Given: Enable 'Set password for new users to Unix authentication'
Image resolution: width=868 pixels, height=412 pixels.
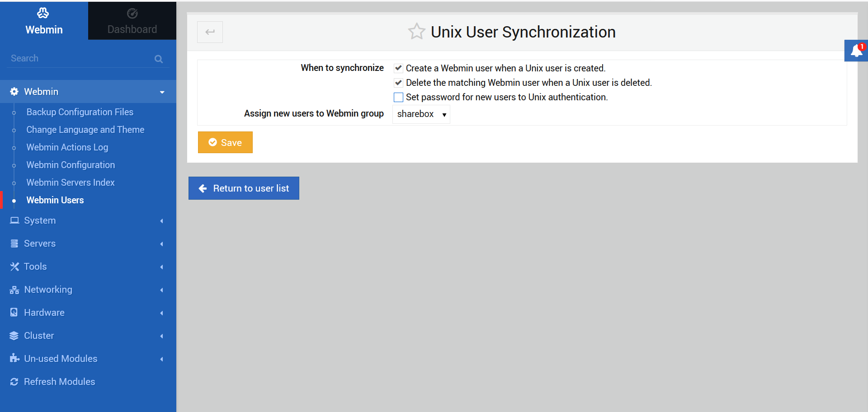Looking at the screenshot, I should (398, 97).
